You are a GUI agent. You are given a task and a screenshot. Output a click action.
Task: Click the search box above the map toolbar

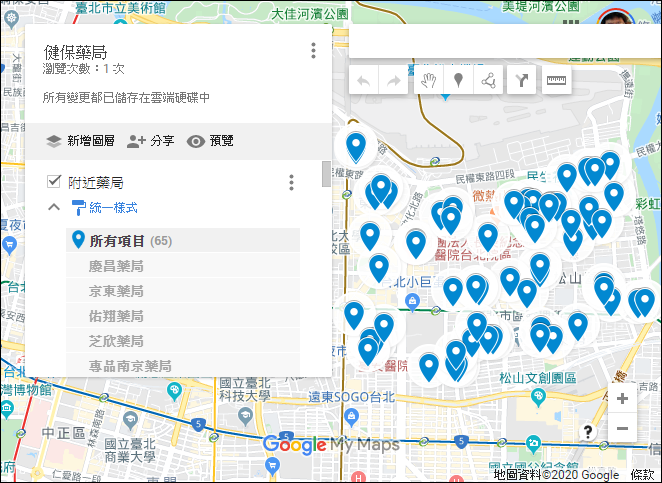505,41
